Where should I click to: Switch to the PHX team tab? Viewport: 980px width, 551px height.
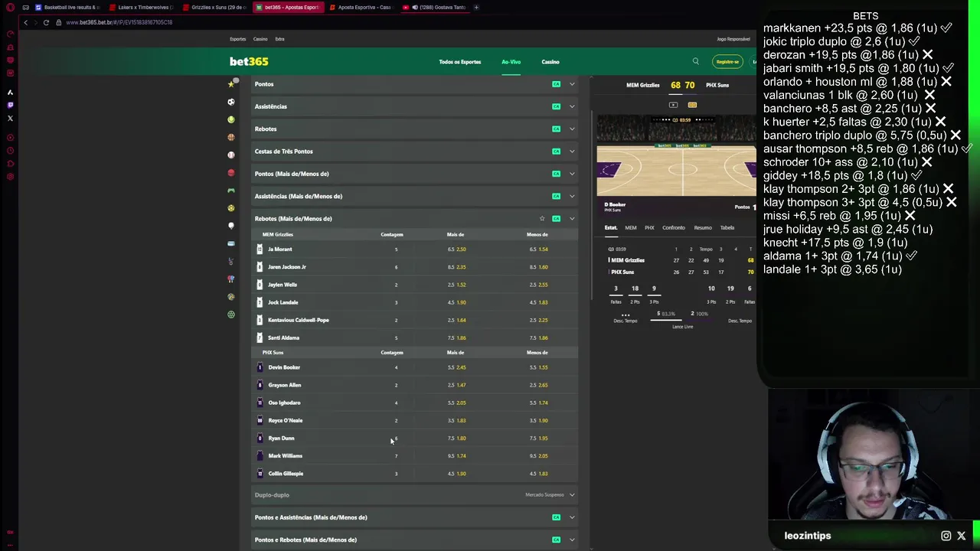(x=649, y=227)
